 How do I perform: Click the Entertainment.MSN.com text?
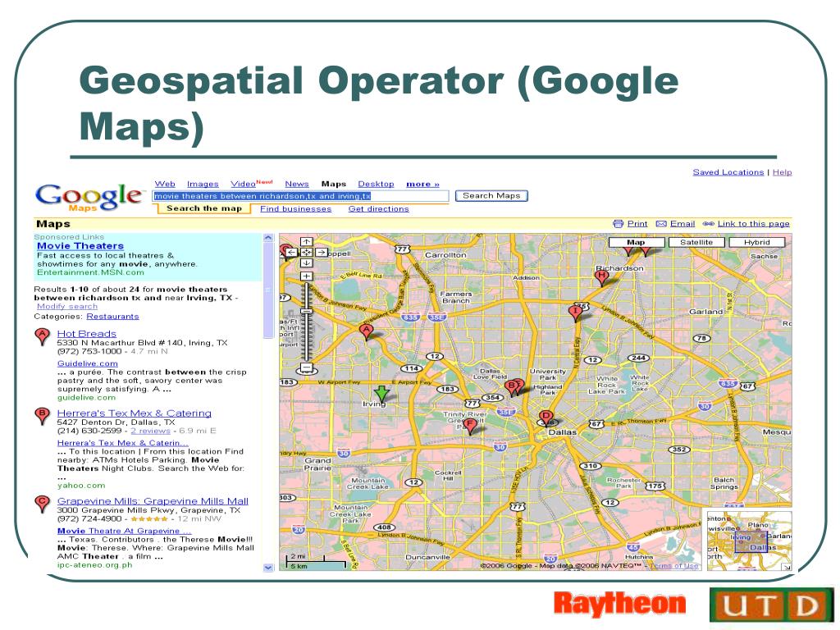pos(90,272)
